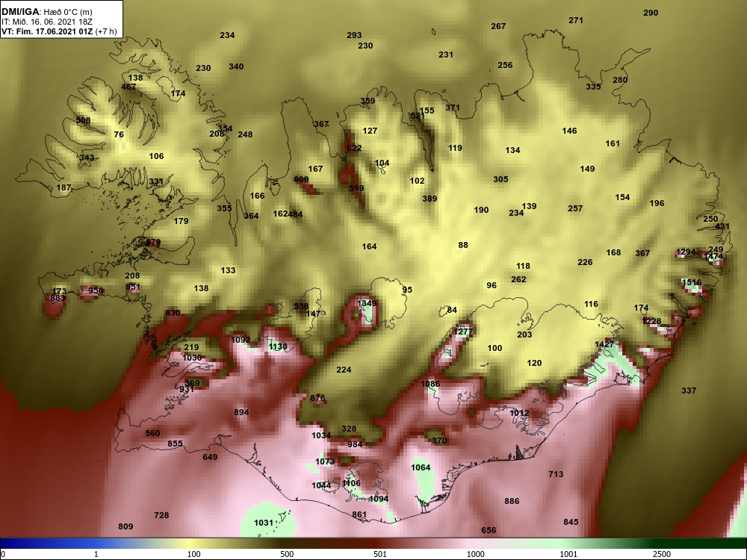Click the 1228 value on the map
The image size is (747, 560).
click(651, 321)
